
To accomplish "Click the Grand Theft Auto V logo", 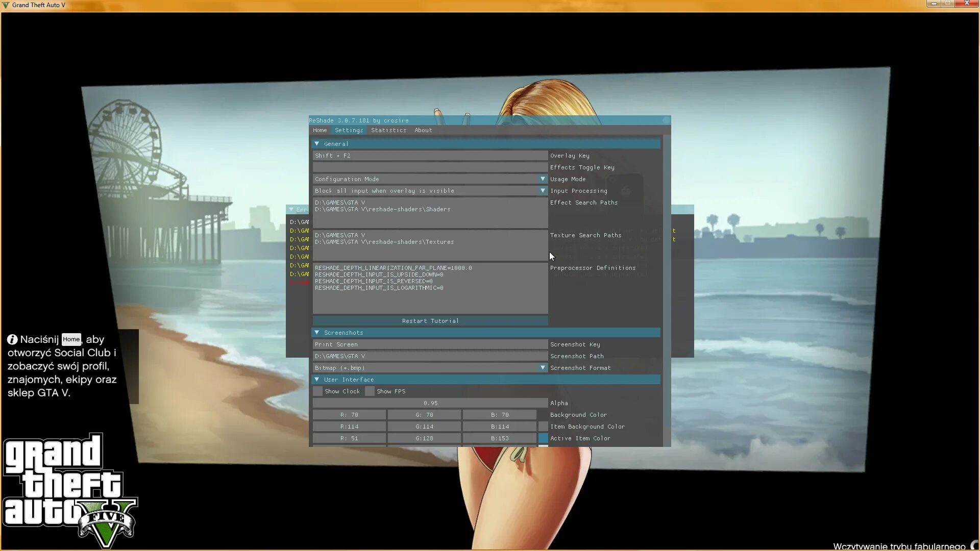I will [70, 490].
